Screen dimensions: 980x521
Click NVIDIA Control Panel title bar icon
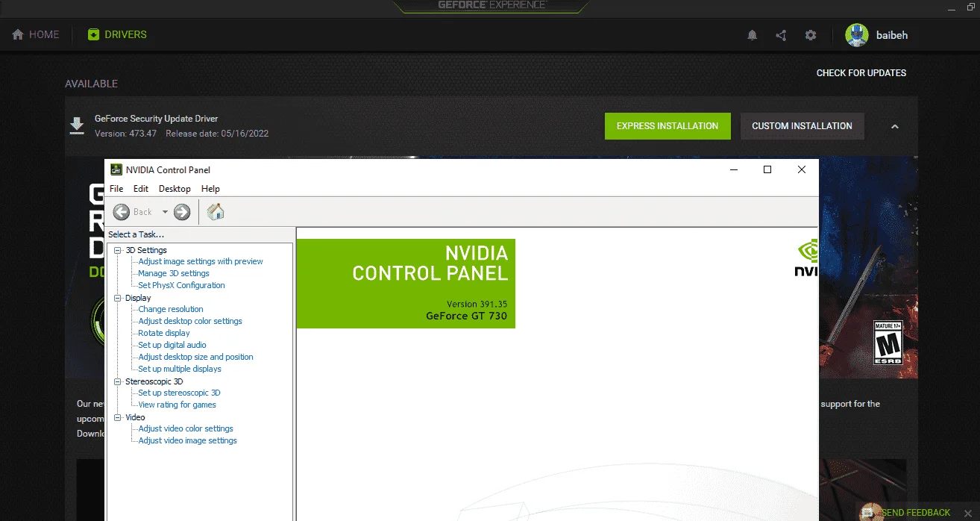point(116,169)
